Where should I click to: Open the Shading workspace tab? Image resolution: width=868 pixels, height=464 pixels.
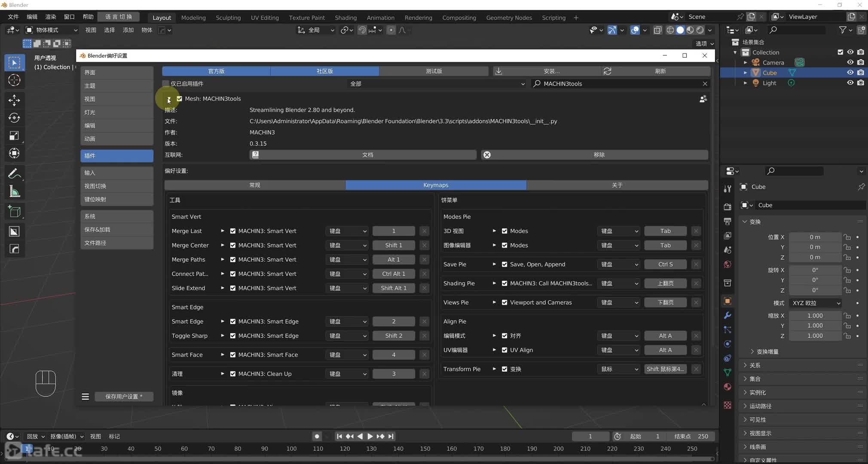(x=345, y=18)
